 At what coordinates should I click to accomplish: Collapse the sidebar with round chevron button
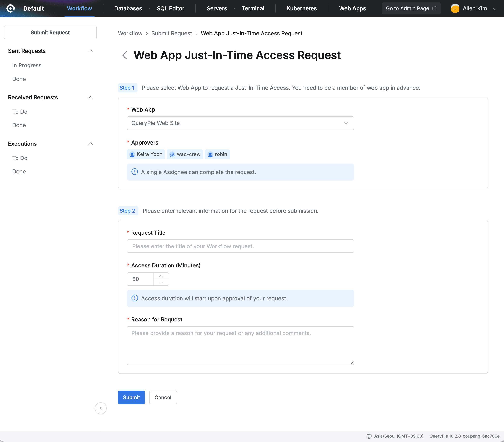click(x=101, y=408)
